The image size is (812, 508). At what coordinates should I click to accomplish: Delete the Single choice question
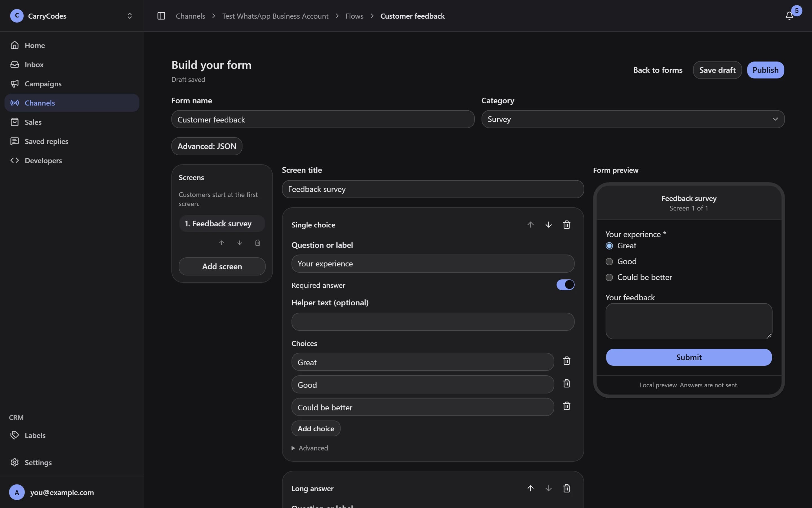pyautogui.click(x=566, y=225)
